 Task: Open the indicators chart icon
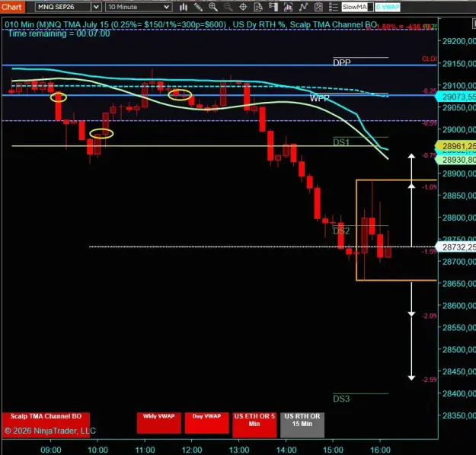coord(288,7)
